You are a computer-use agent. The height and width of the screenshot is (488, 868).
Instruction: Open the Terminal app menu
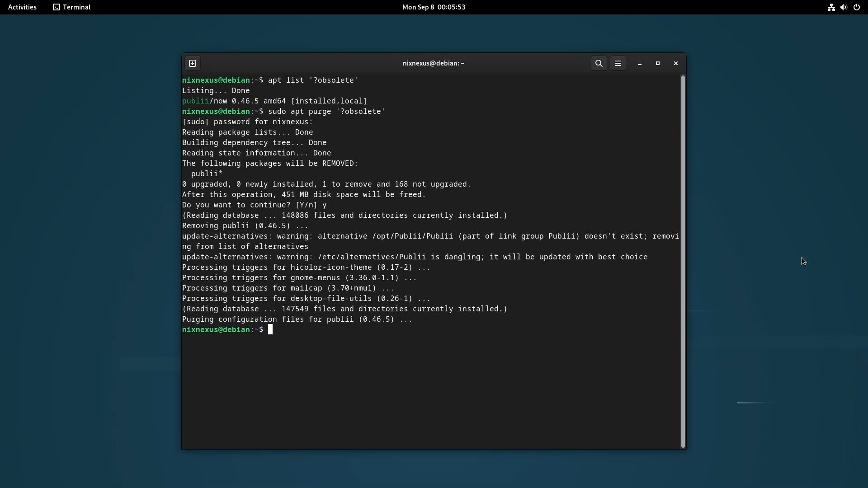(72, 7)
